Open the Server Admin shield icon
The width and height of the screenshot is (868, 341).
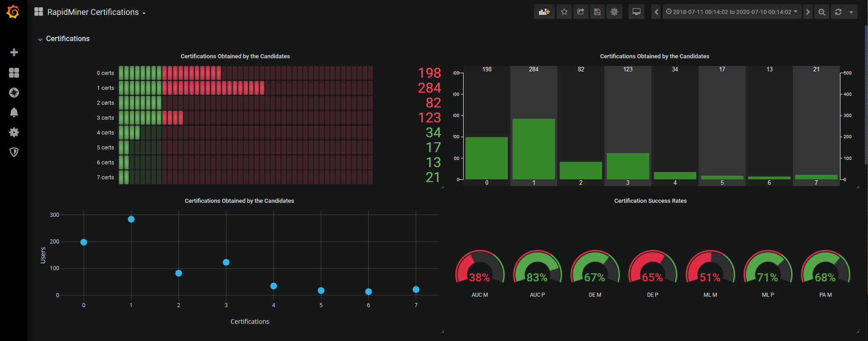14,152
